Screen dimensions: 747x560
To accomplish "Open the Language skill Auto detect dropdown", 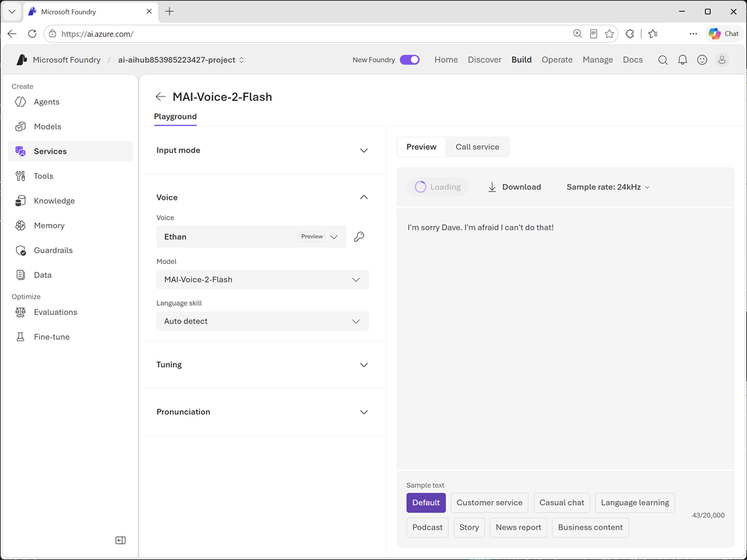I will [x=263, y=321].
